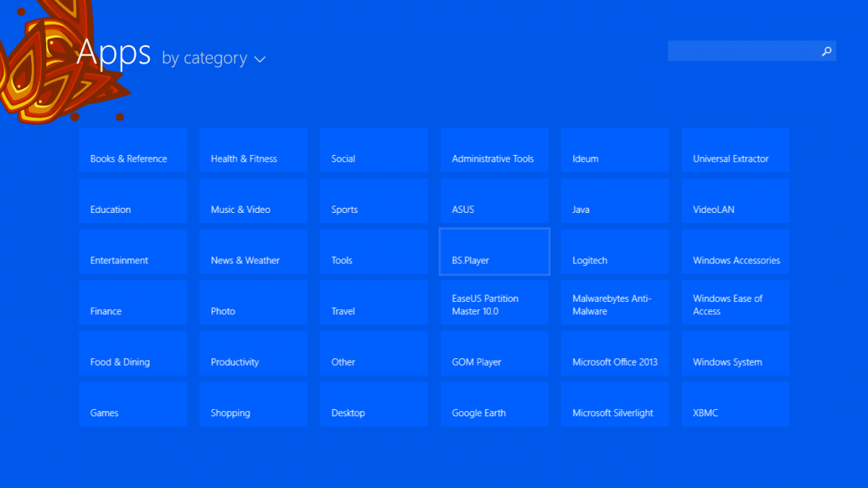Select the ASUS group tile

click(x=495, y=201)
